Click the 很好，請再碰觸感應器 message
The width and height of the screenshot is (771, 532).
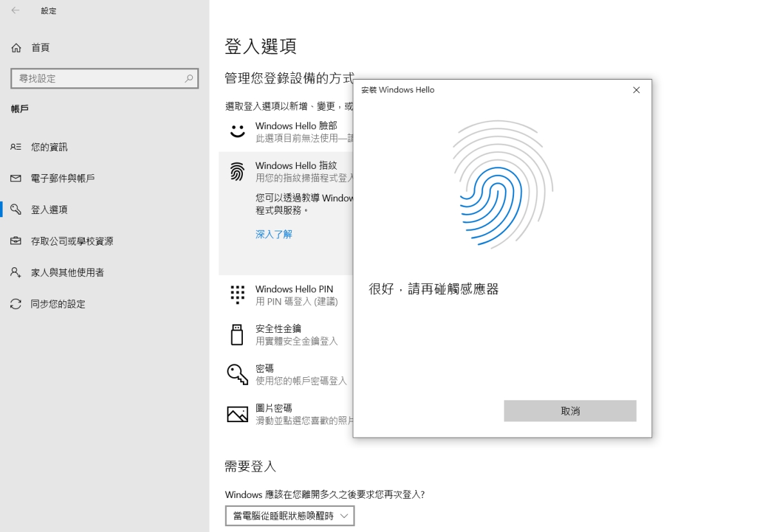[x=434, y=289]
